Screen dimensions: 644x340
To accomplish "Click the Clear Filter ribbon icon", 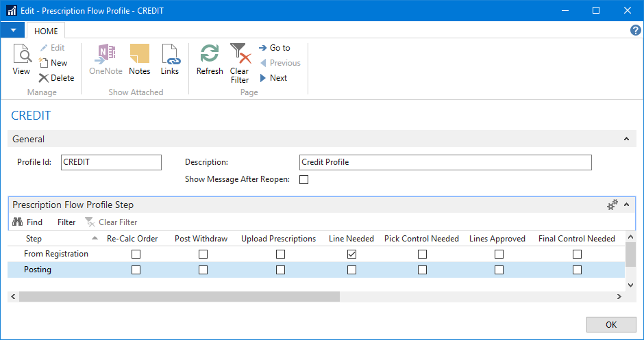I will coord(239,63).
